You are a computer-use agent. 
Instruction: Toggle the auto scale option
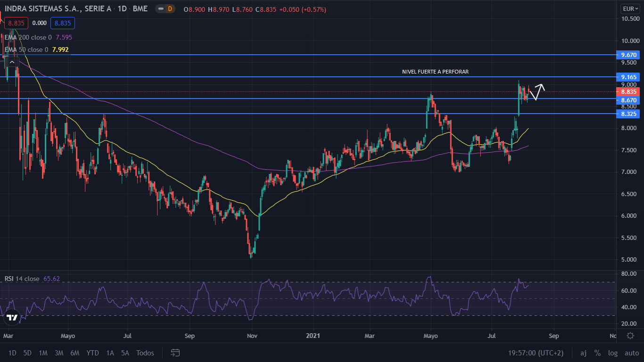pyautogui.click(x=631, y=353)
